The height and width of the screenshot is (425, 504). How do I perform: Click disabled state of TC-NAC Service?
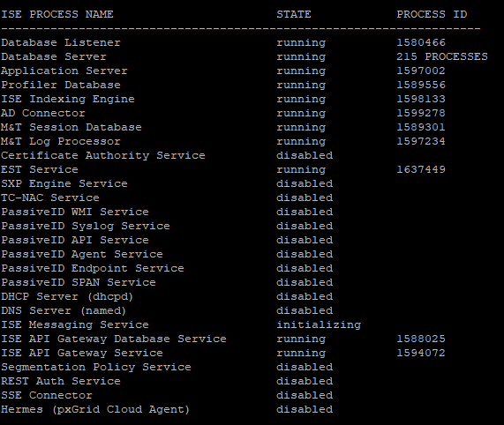coord(305,198)
